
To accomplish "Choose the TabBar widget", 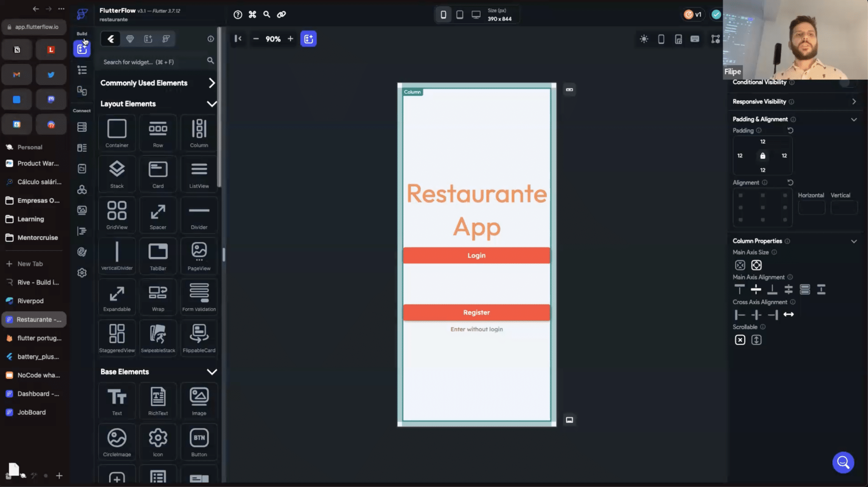I will (x=158, y=256).
